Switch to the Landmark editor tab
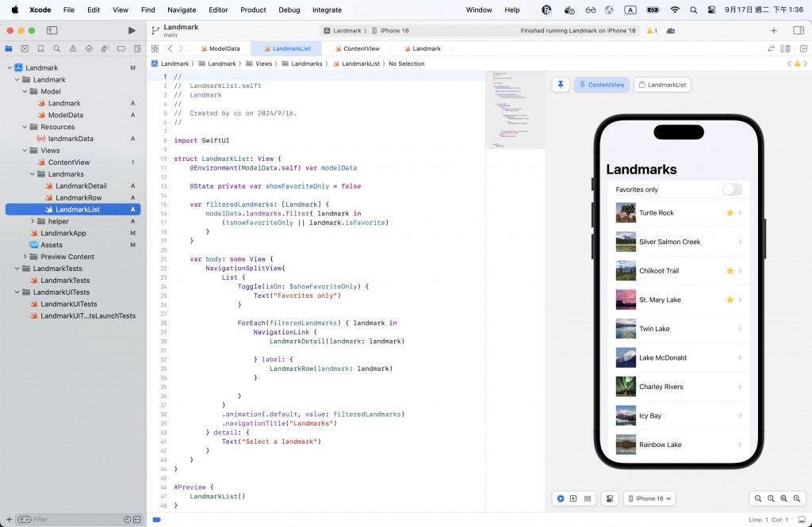812x527 pixels. [422, 48]
